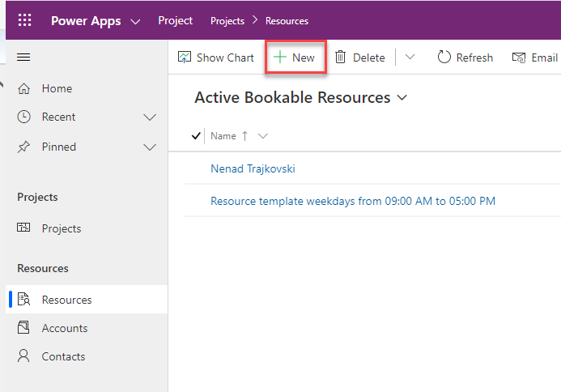Expand the Pinned section chevron

pyautogui.click(x=150, y=147)
